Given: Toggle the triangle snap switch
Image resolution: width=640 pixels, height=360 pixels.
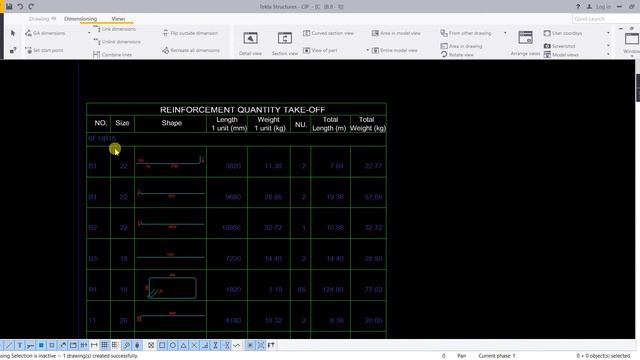Looking at the screenshot, I should click(183, 345).
